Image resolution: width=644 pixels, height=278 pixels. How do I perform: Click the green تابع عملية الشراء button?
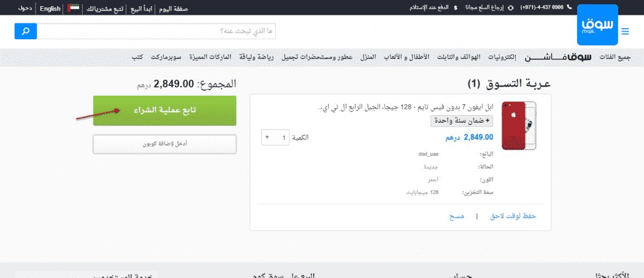(x=165, y=110)
